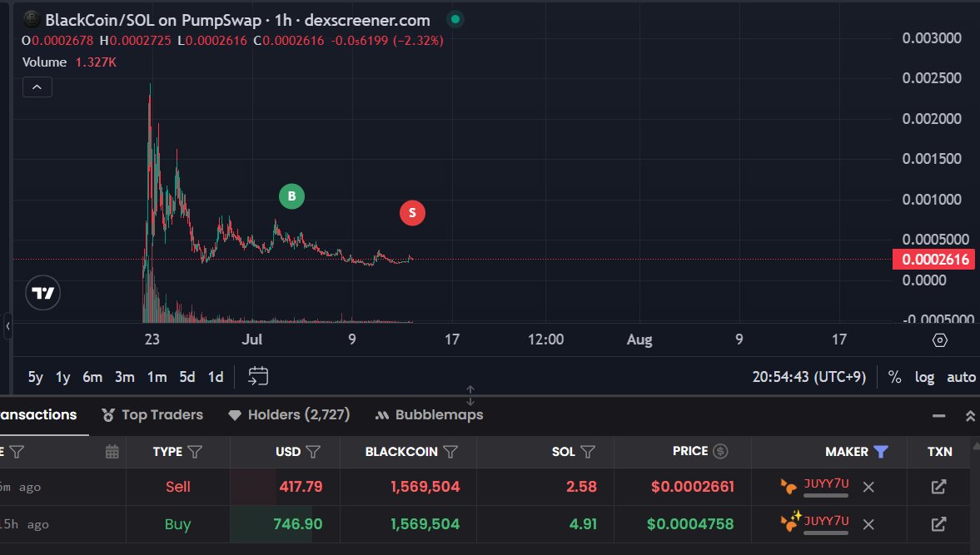Image resolution: width=980 pixels, height=555 pixels.
Task: Filter by USD funnel icon
Action: [313, 451]
